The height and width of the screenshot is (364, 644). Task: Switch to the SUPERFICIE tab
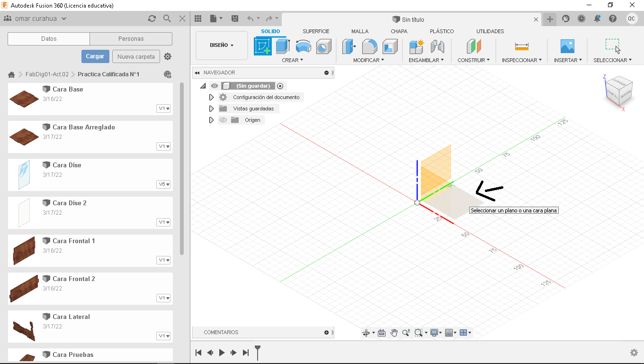point(316,31)
